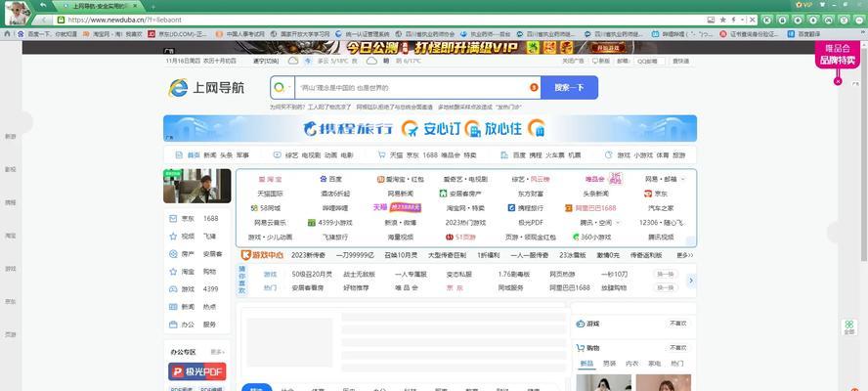Image resolution: width=868 pixels, height=391 pixels.
Task: Click the 安居客房产 house icon link
Action: point(460,194)
